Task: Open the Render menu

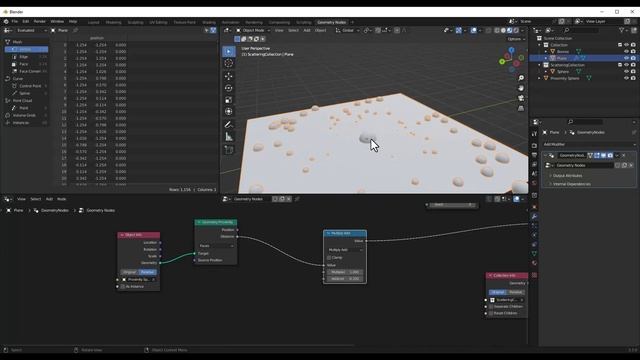Action: 40,21
